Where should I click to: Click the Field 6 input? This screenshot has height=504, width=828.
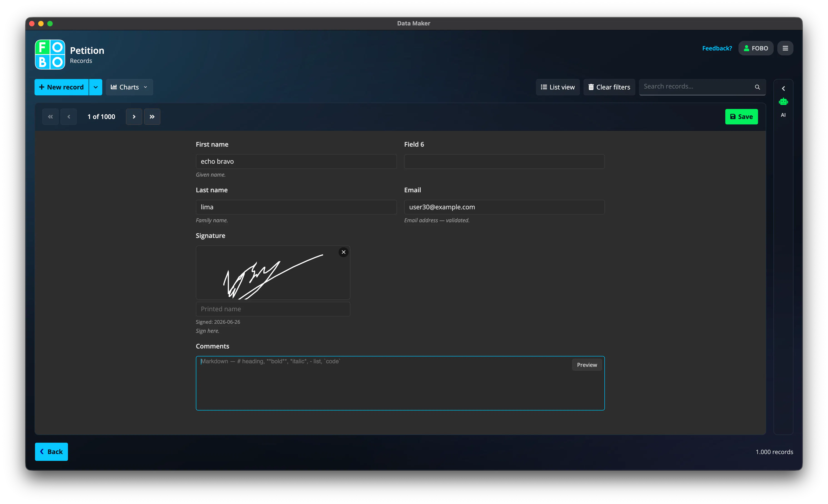point(504,161)
